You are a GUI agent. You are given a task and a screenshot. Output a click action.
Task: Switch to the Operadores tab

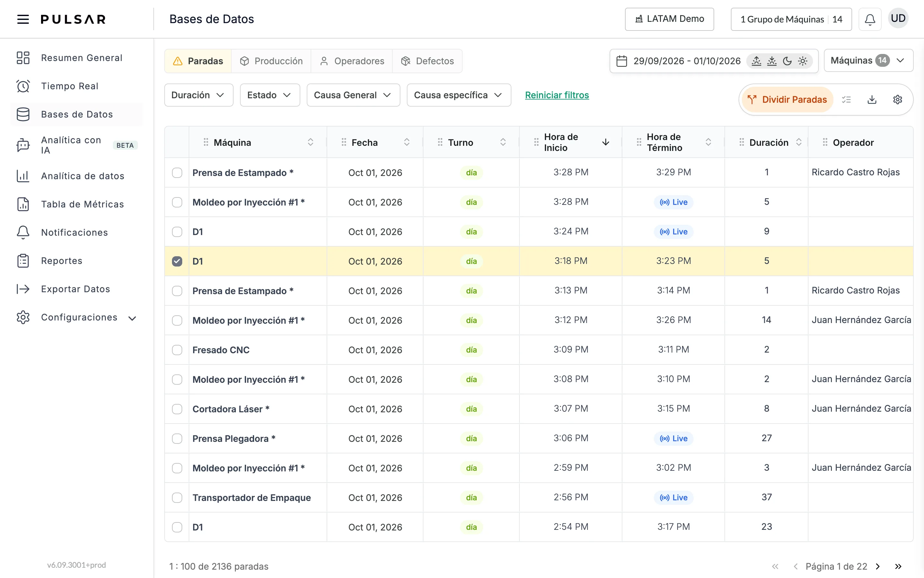pos(352,61)
